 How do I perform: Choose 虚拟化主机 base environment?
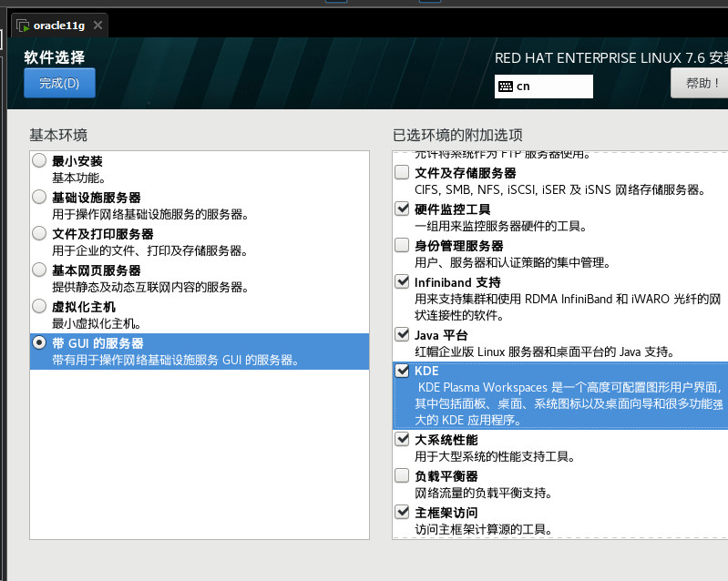(39, 307)
